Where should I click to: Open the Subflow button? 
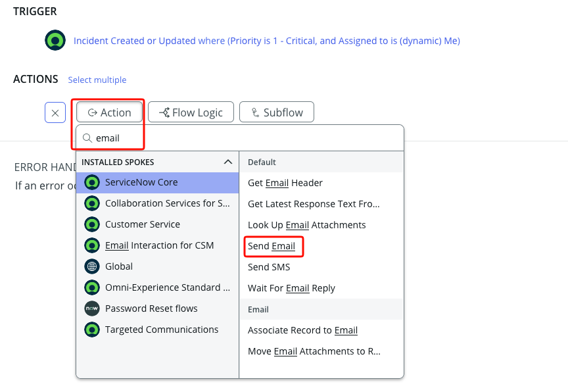276,112
